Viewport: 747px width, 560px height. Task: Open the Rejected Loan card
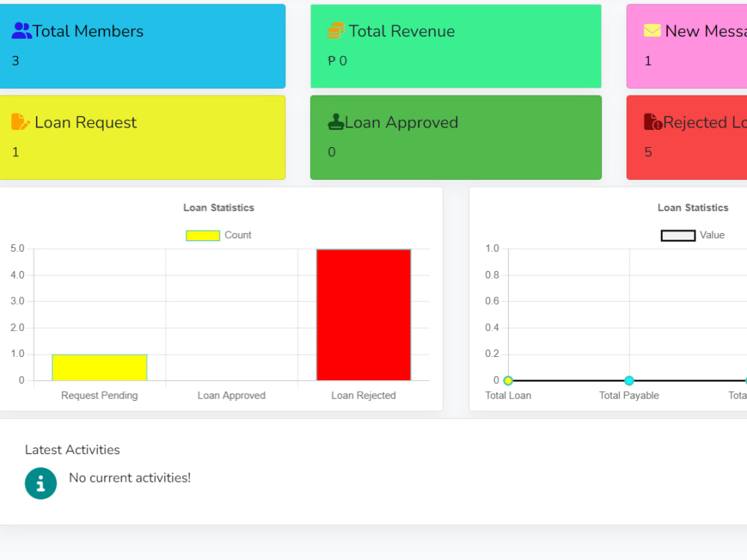coord(686,137)
